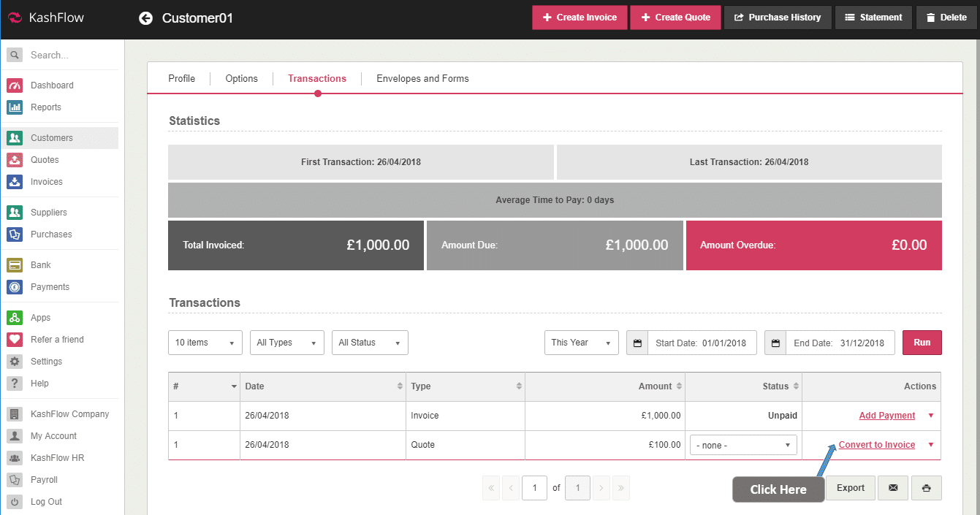
Task: Open the All Types filter dropdown
Action: pos(286,343)
